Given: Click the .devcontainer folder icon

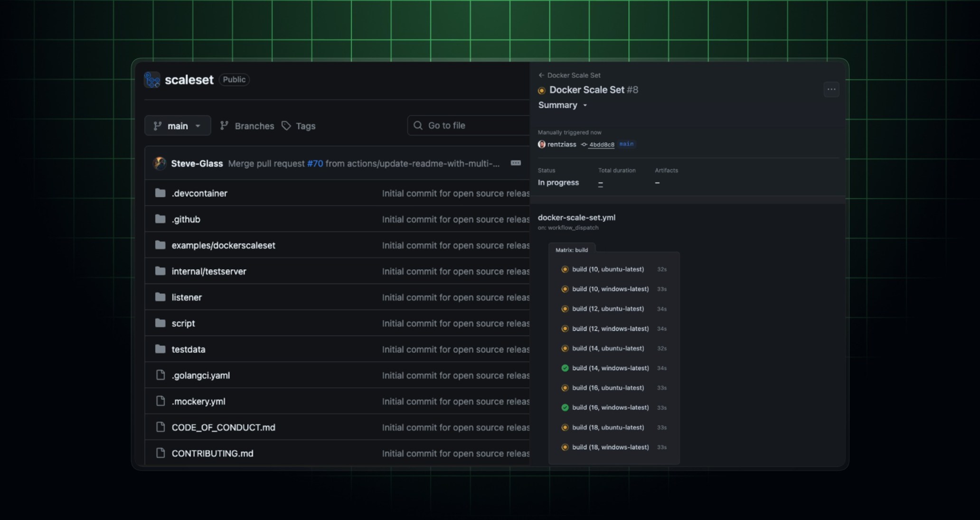Looking at the screenshot, I should [160, 193].
